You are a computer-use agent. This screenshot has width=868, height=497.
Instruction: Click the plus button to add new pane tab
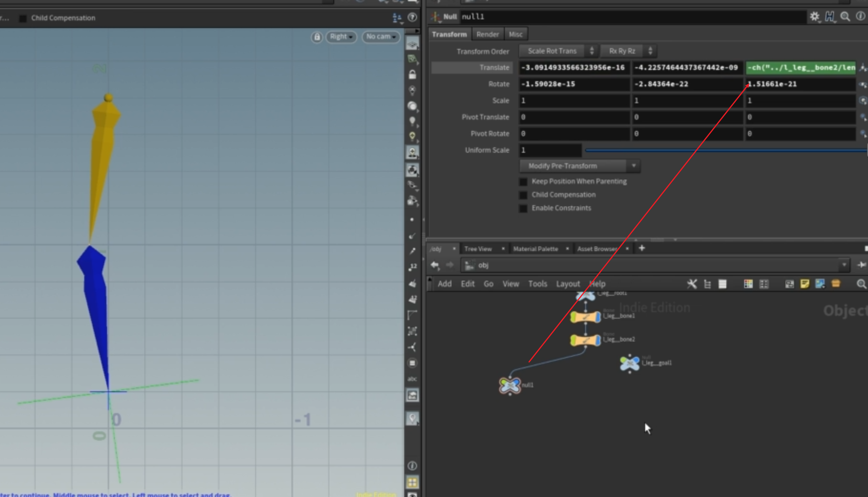(x=642, y=248)
